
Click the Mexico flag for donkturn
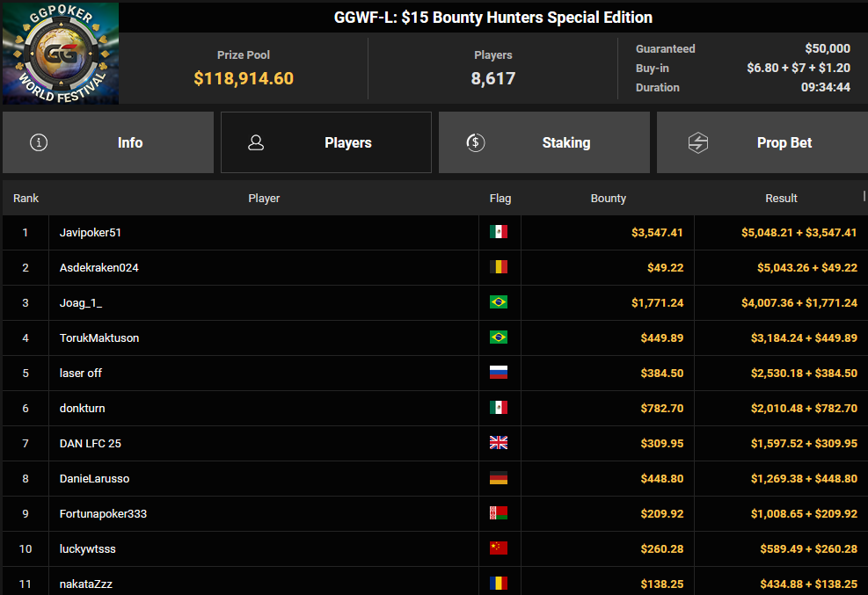click(499, 408)
